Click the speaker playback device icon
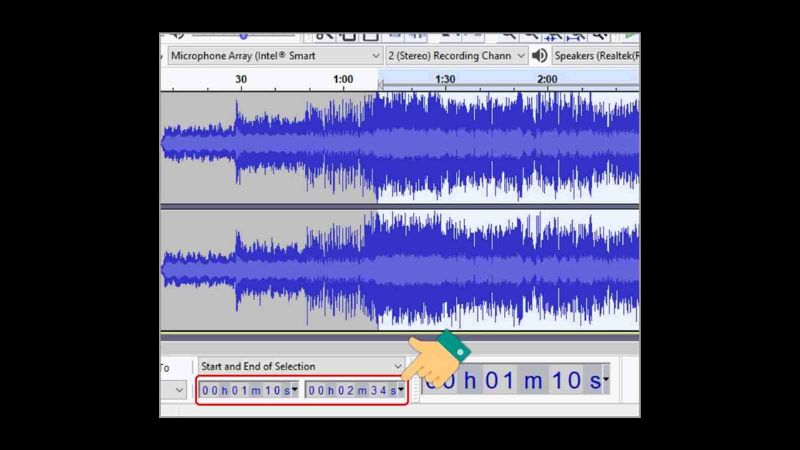The image size is (800, 450). pos(539,56)
